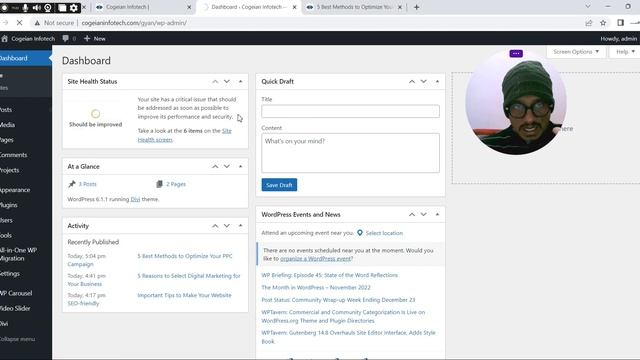Move WordPress Events and News widget up
The width and height of the screenshot is (640, 360).
(x=412, y=214)
